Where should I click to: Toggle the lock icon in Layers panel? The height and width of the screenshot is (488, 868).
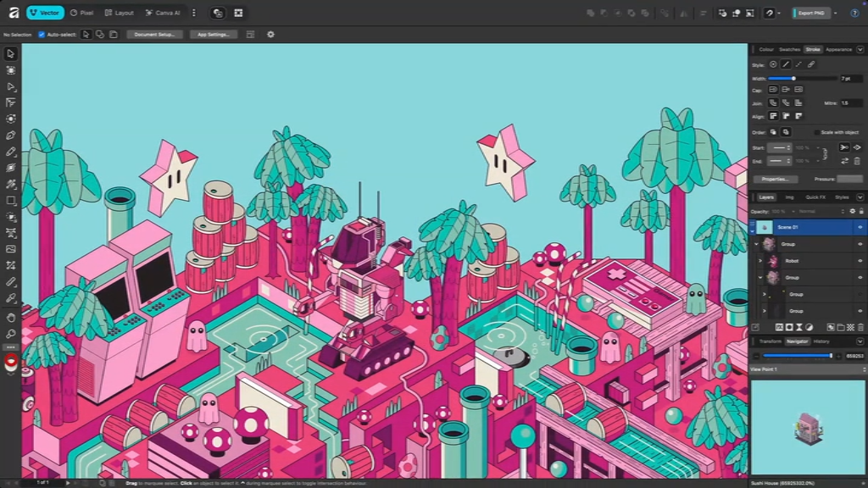tap(861, 211)
